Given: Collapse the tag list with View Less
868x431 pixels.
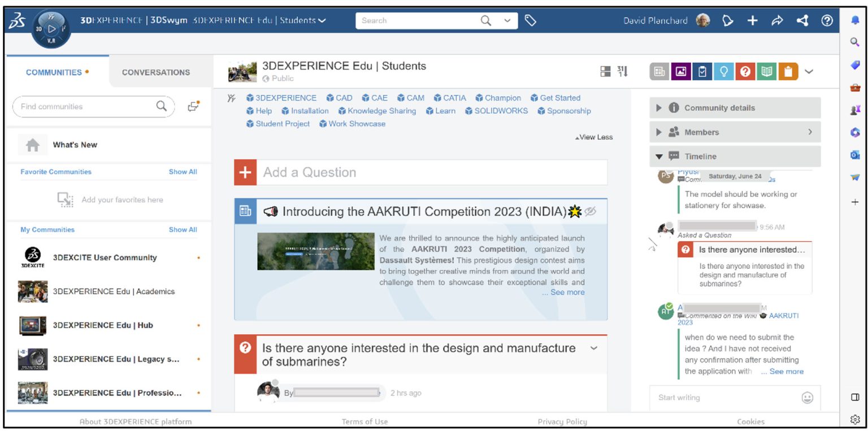Looking at the screenshot, I should 593,137.
